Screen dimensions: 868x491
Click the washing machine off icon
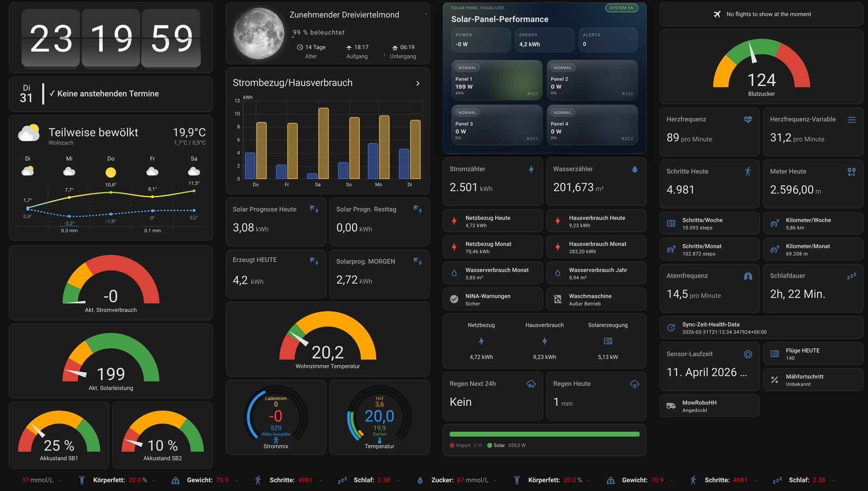click(x=557, y=299)
